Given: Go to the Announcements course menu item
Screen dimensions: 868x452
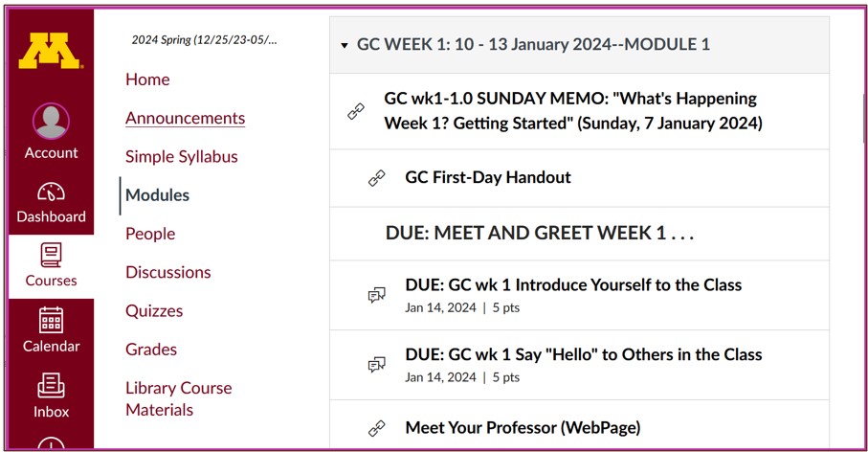Looking at the screenshot, I should click(185, 118).
